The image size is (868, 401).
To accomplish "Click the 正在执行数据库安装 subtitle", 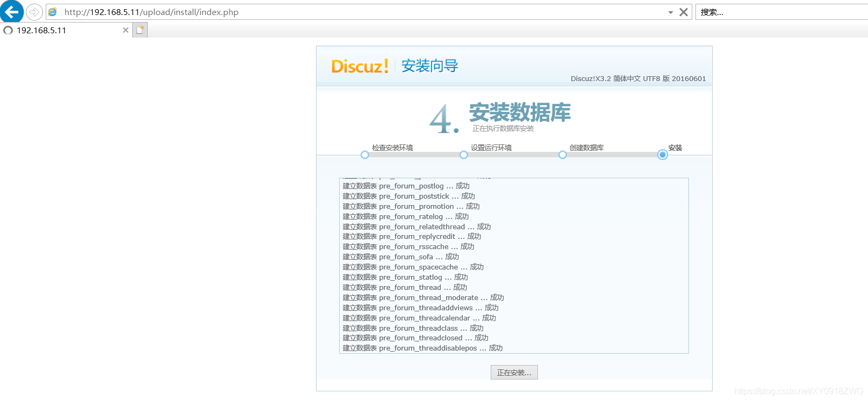I will 503,128.
